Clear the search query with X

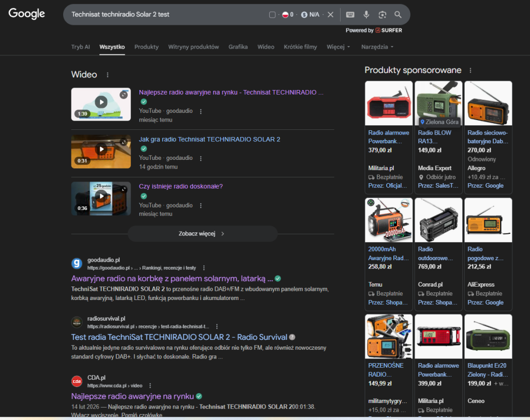[x=330, y=14]
